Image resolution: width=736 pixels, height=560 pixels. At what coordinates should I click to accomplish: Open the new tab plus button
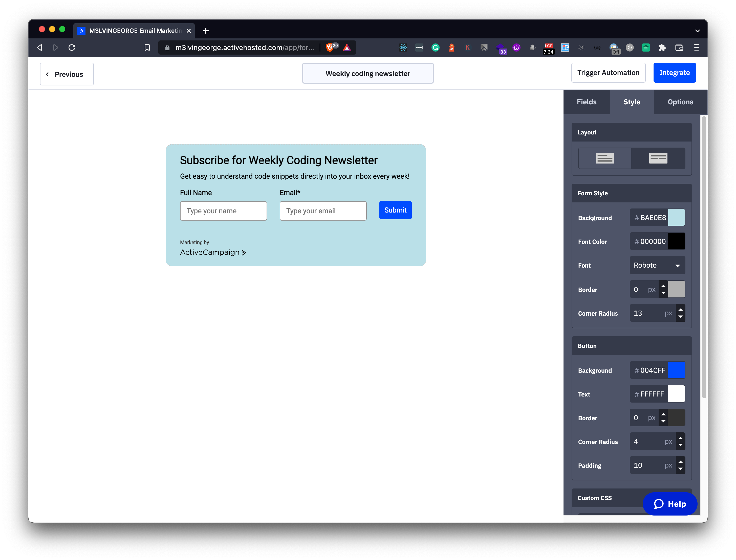206,31
